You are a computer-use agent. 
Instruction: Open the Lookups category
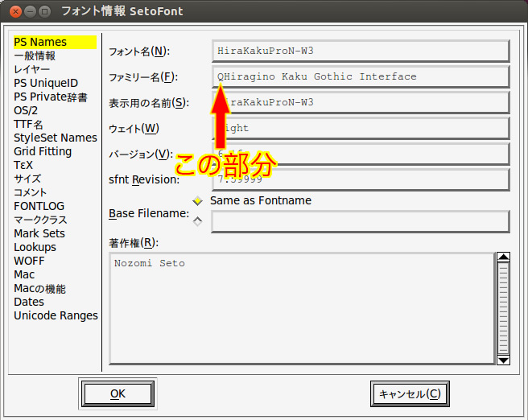pyautogui.click(x=35, y=247)
